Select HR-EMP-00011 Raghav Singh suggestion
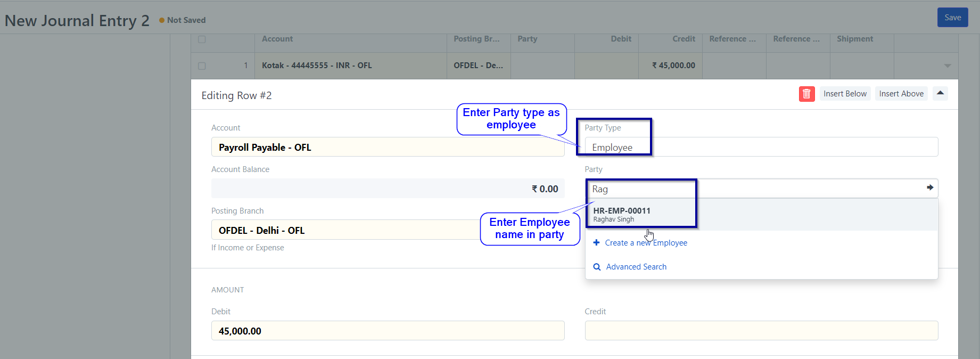 [x=761, y=215]
